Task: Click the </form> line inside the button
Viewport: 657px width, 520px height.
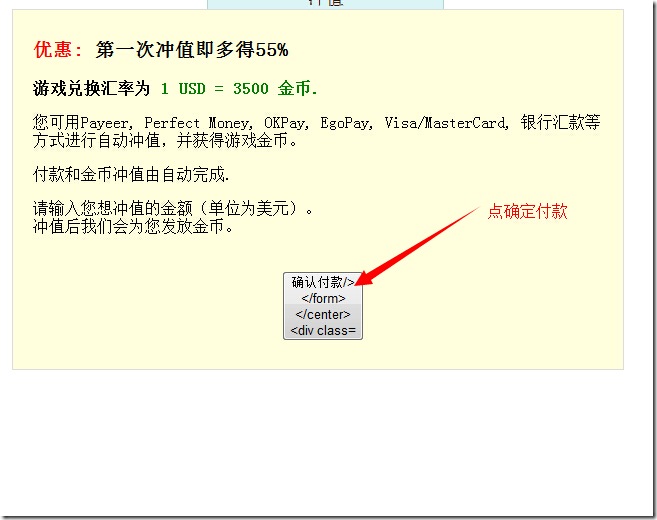Action: pyautogui.click(x=323, y=298)
